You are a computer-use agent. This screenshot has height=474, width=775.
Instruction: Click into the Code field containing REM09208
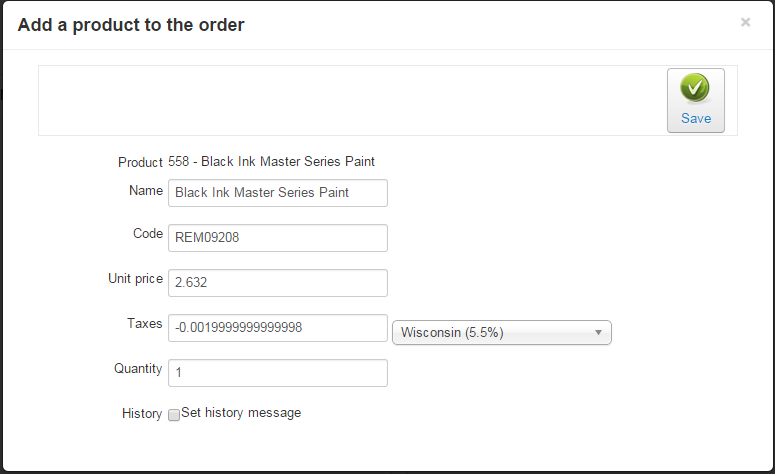pyautogui.click(x=278, y=238)
